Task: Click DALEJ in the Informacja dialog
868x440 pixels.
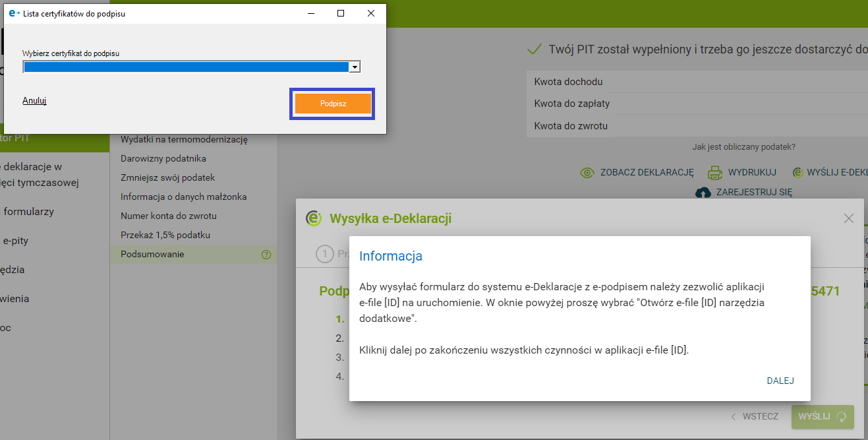Action: point(780,381)
